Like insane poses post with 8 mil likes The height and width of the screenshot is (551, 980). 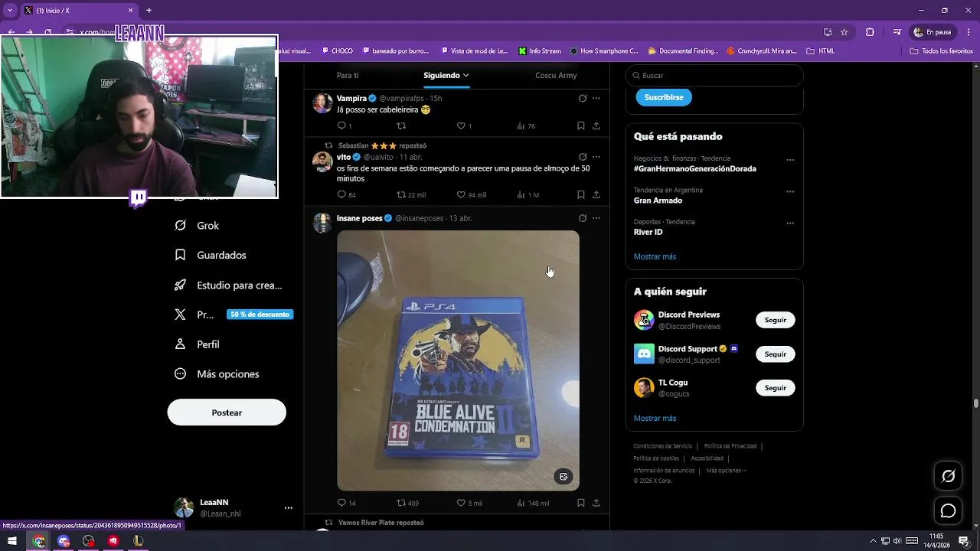coord(469,503)
